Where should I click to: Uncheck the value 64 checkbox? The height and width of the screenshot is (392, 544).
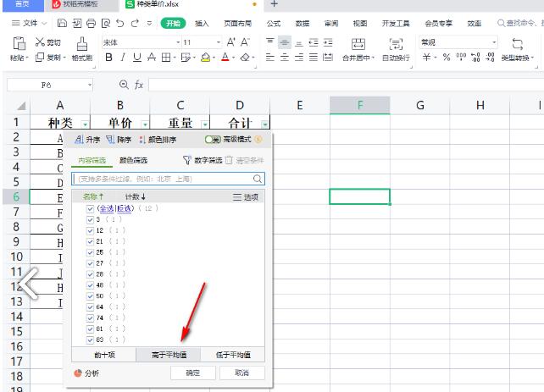(x=90, y=307)
